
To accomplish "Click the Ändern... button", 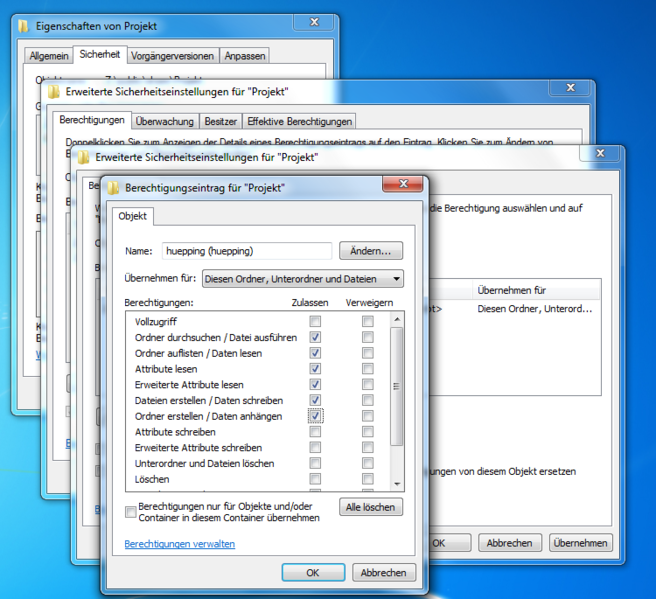I will [x=371, y=251].
